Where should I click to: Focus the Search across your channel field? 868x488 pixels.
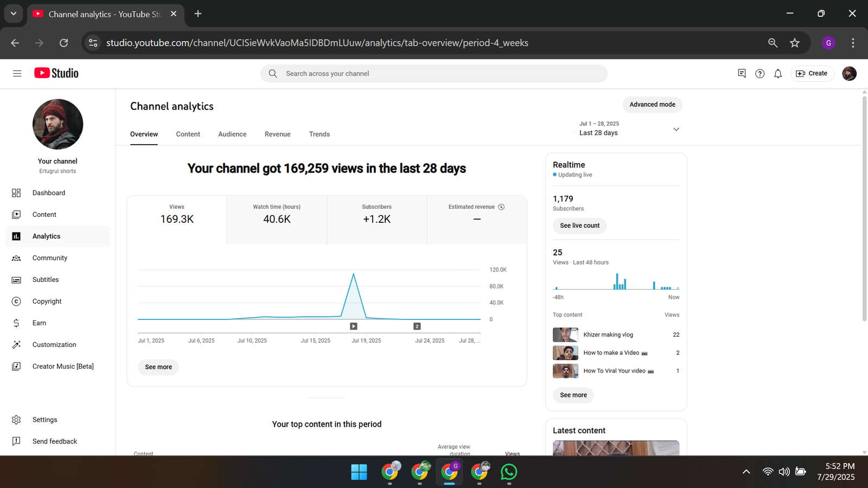[434, 74]
